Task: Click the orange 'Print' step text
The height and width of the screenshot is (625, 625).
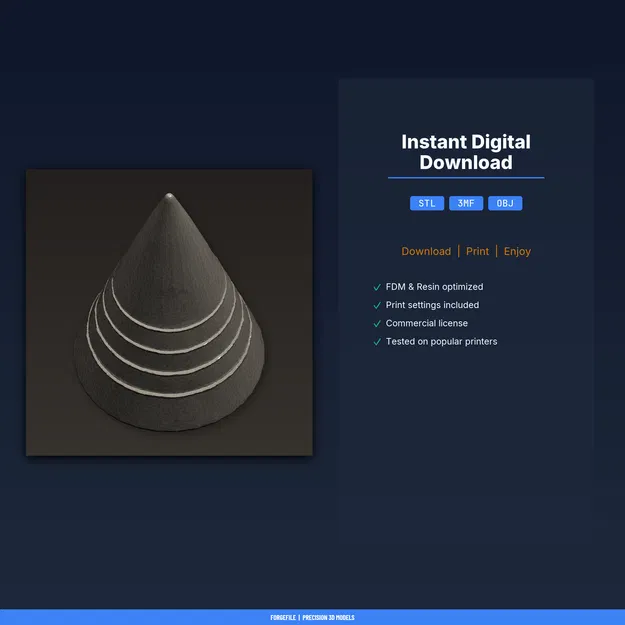Action: (x=477, y=252)
